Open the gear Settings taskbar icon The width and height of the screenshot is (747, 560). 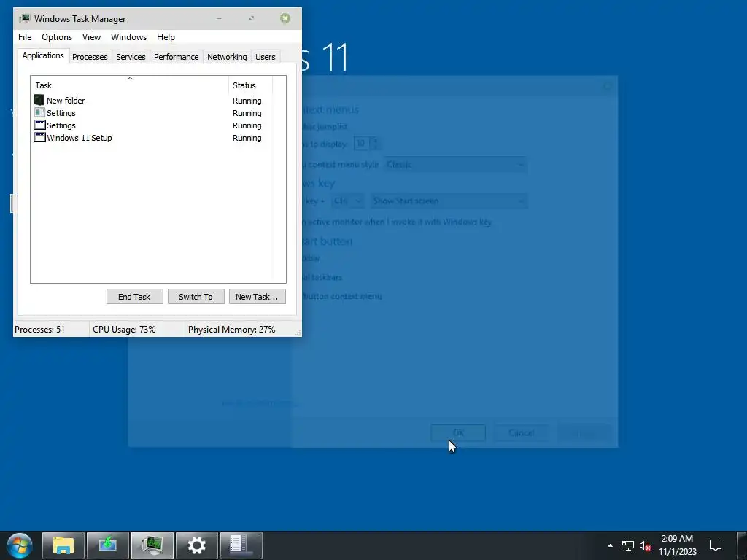[x=197, y=545]
